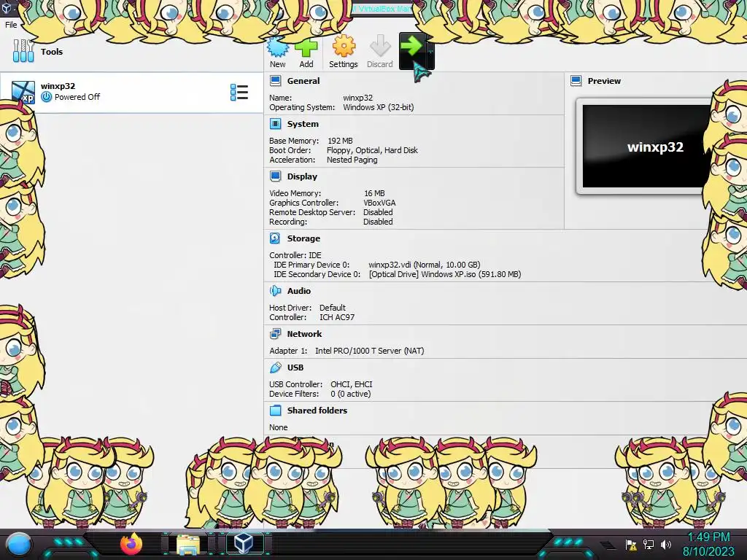Click the Intel PRO/1000 T Server adapter text

(x=369, y=351)
